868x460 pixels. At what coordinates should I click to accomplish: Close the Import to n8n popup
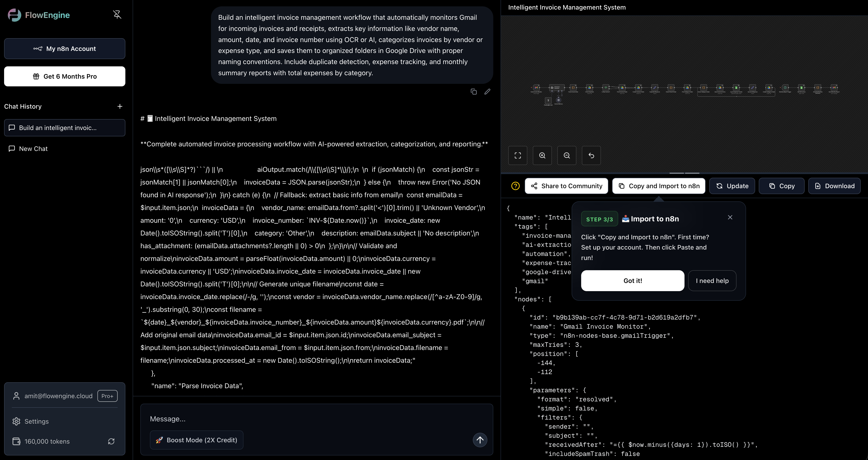point(730,217)
